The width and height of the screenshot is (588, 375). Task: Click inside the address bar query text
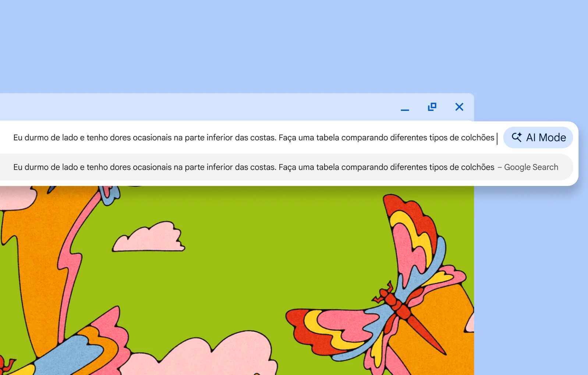254,138
